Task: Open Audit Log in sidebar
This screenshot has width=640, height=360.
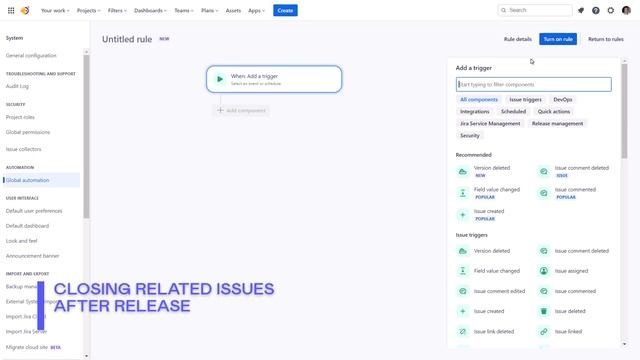Action: point(17,86)
